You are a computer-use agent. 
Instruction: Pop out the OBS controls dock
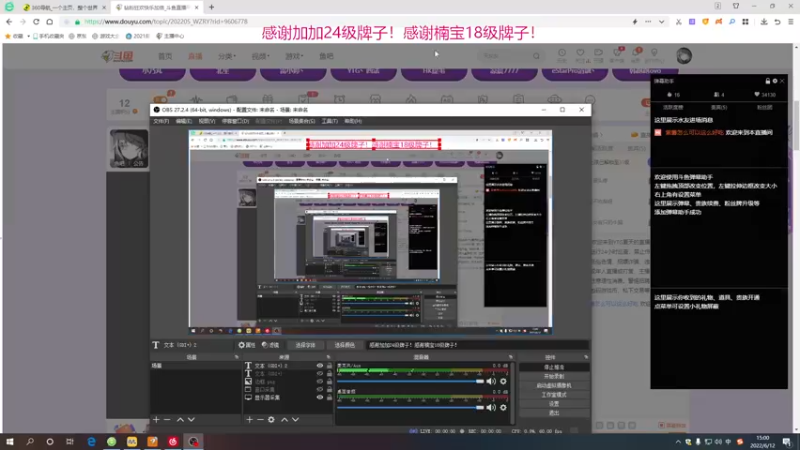(586, 357)
